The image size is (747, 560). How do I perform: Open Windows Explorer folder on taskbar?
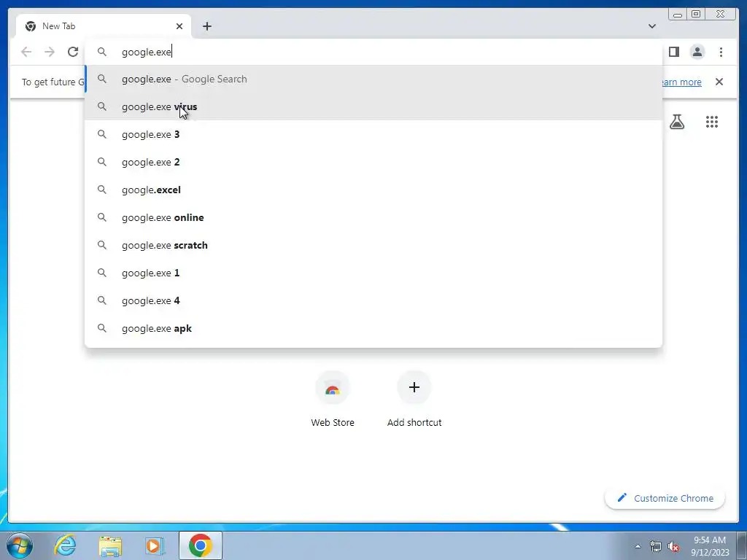click(x=110, y=545)
